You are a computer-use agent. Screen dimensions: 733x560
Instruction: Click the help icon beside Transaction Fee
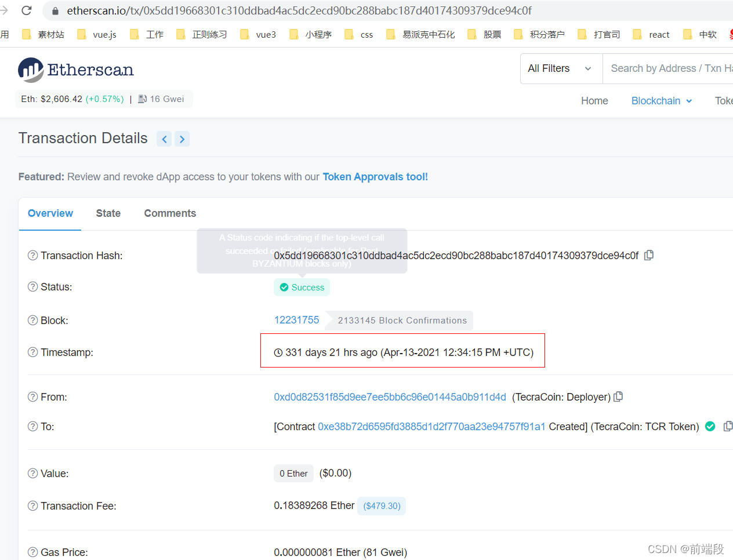coord(33,506)
